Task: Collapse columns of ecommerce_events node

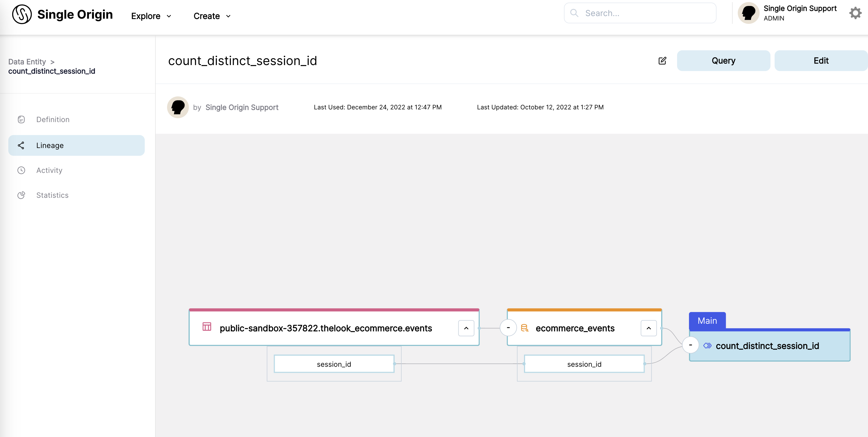Action: pyautogui.click(x=648, y=328)
